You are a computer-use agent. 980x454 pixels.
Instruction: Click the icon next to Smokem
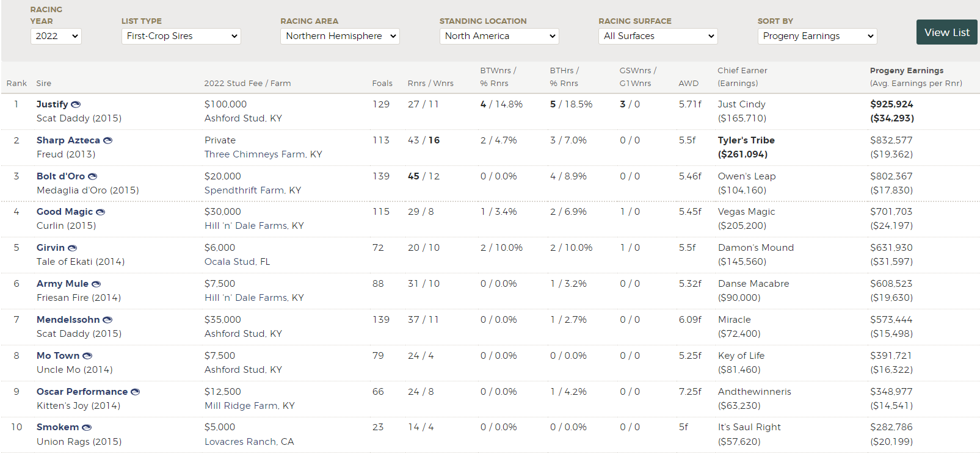click(x=87, y=427)
